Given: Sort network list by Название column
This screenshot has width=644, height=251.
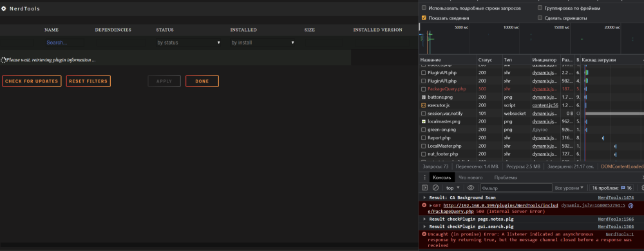Looking at the screenshot, I should tap(448, 60).
